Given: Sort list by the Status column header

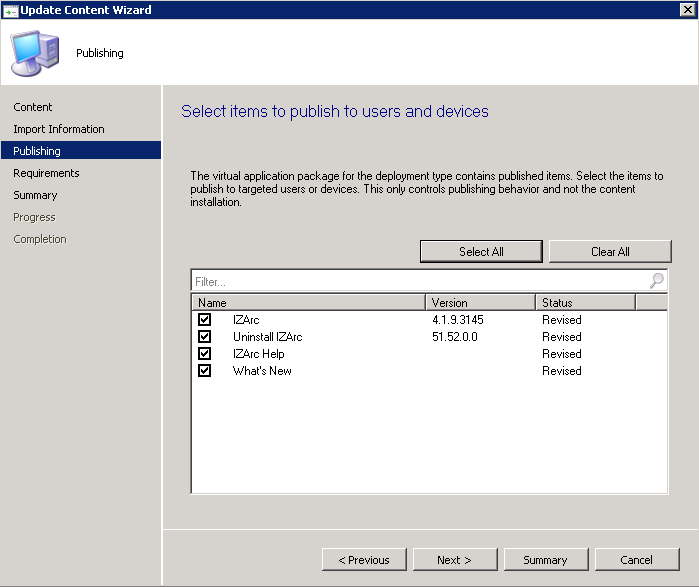Looking at the screenshot, I should tap(585, 303).
